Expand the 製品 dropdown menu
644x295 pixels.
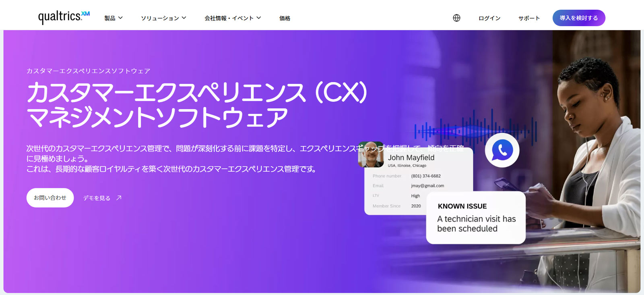pos(114,18)
